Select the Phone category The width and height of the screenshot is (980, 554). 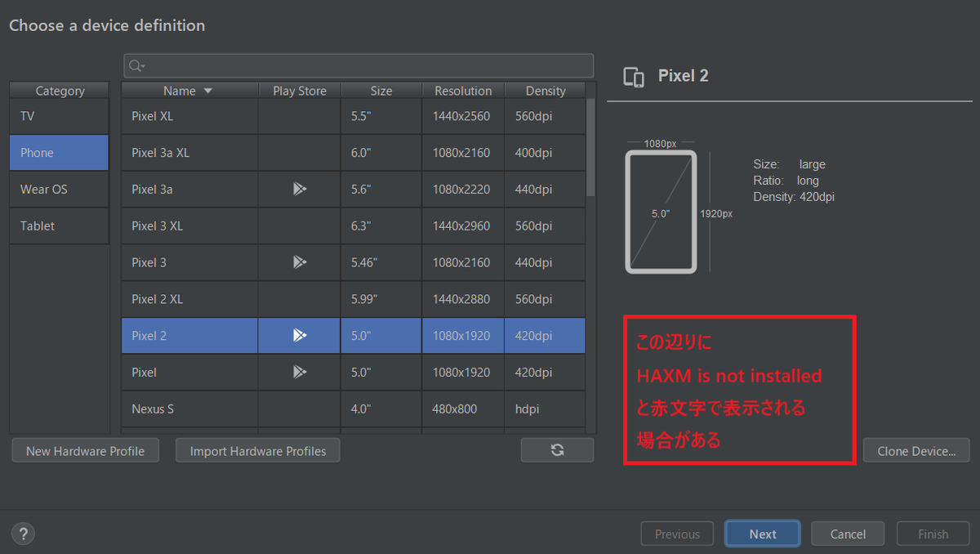tap(59, 153)
